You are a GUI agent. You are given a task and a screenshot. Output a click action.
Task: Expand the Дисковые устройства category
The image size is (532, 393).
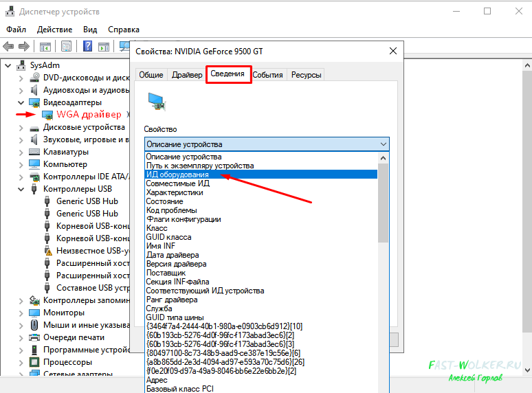[x=21, y=128]
